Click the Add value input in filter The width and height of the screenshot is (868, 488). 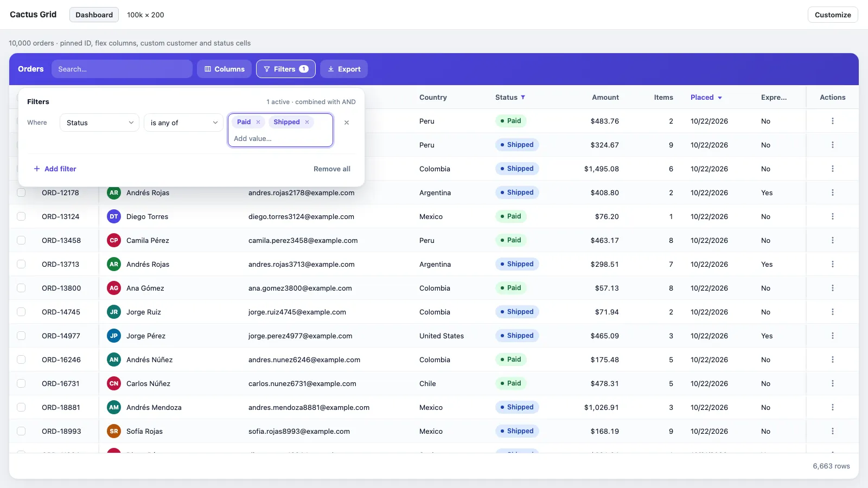tap(280, 138)
